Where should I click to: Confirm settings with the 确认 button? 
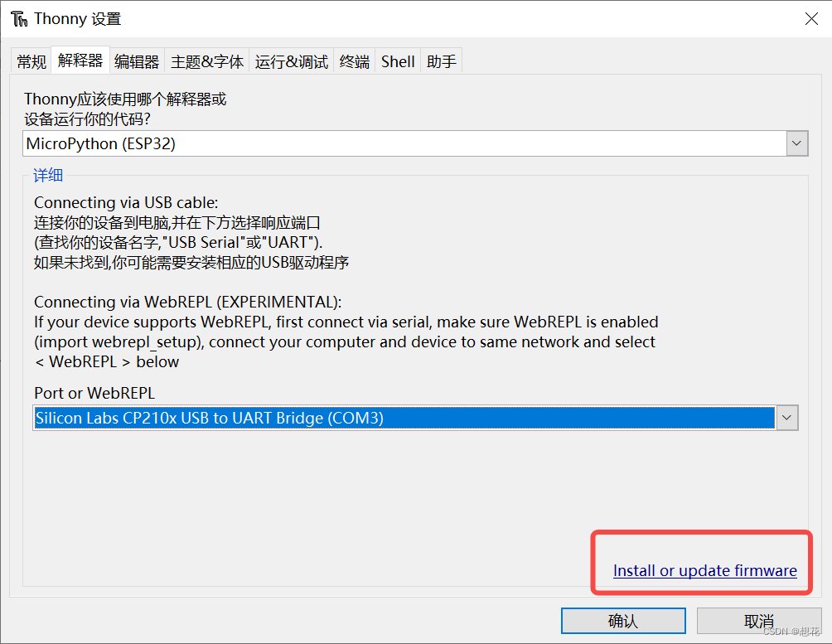click(x=623, y=621)
